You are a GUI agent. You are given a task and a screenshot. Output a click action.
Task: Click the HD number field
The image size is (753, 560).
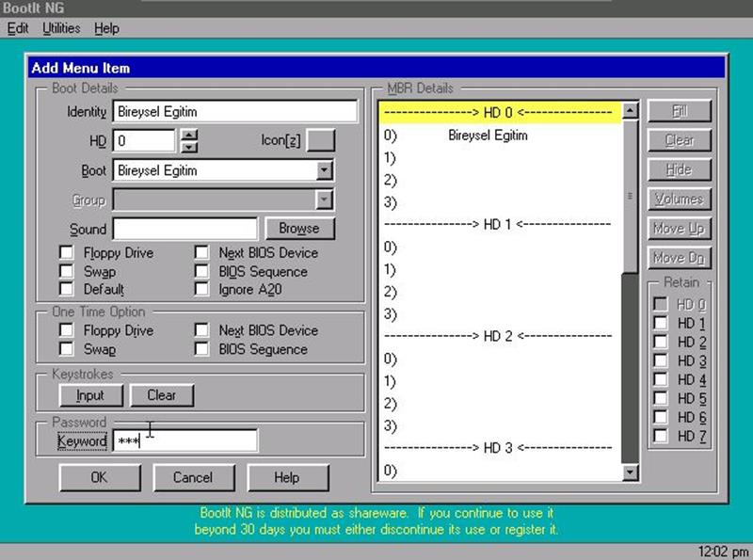tap(144, 141)
